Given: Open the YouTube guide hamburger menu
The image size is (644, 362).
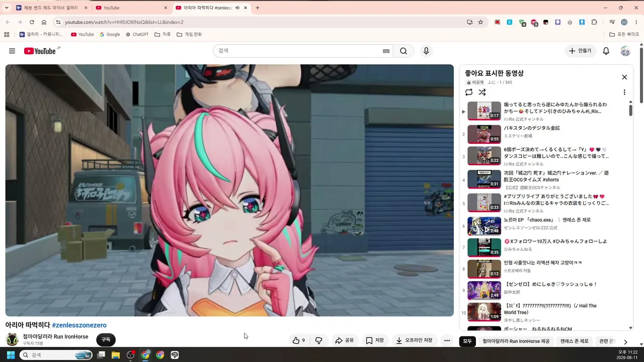Looking at the screenshot, I should [12, 51].
